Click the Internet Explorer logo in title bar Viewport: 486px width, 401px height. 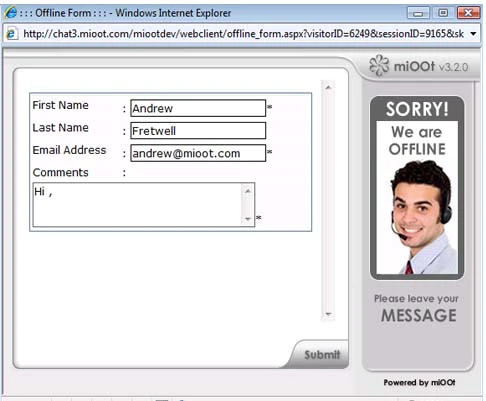pos(10,13)
